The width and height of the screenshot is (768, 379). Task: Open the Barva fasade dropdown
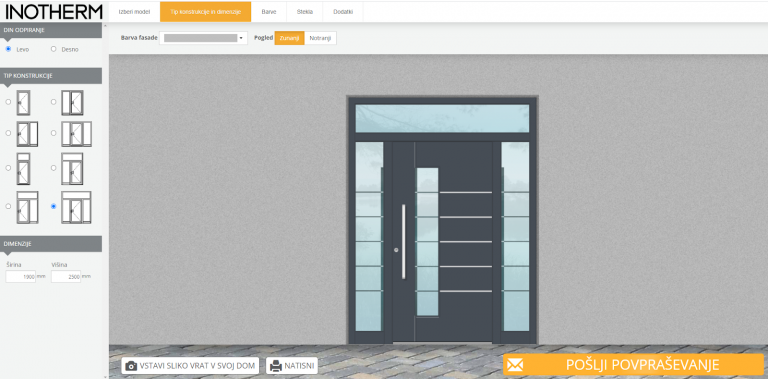point(203,38)
